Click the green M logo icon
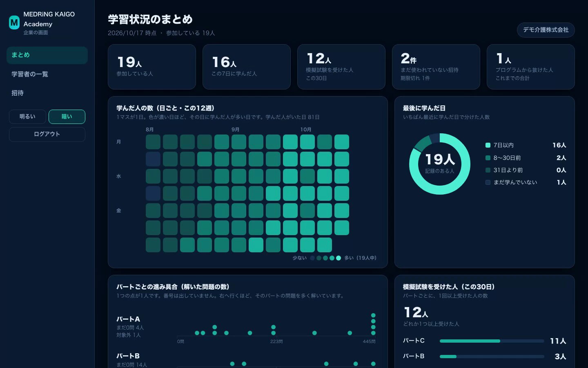 14,23
